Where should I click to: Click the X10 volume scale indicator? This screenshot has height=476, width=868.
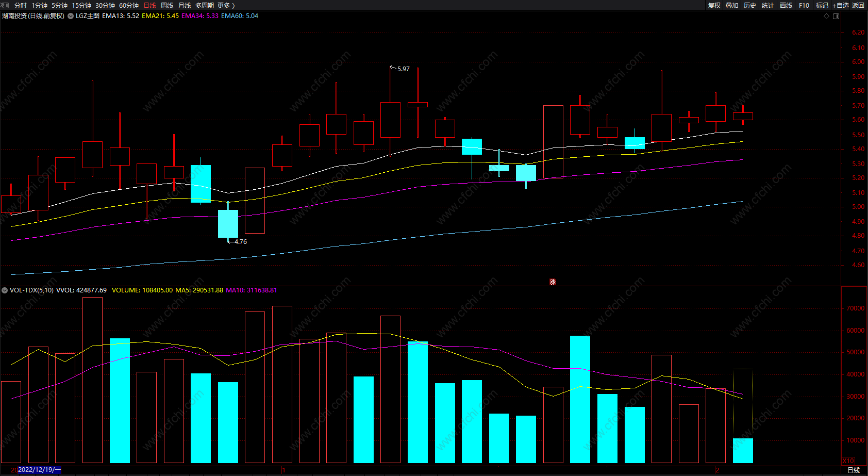click(848, 461)
